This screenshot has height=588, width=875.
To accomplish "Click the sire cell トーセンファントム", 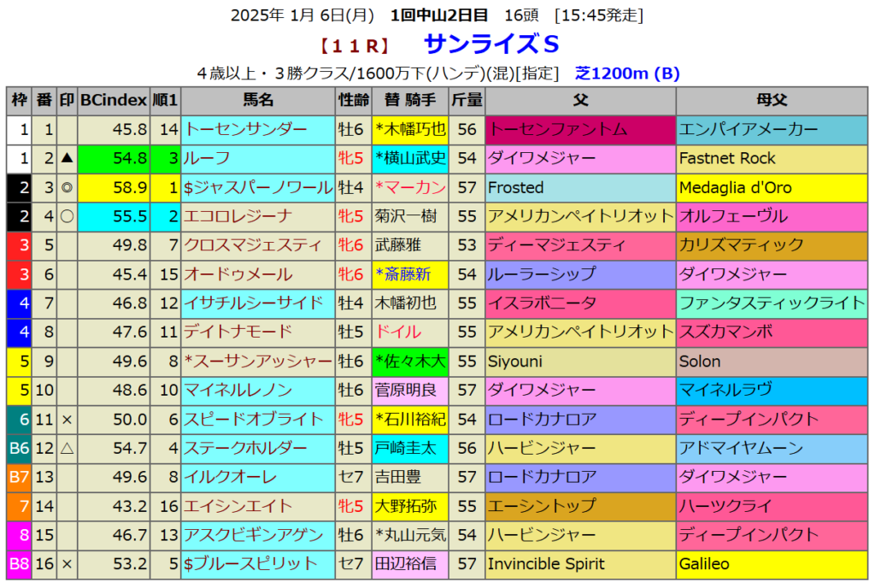I will click(580, 130).
